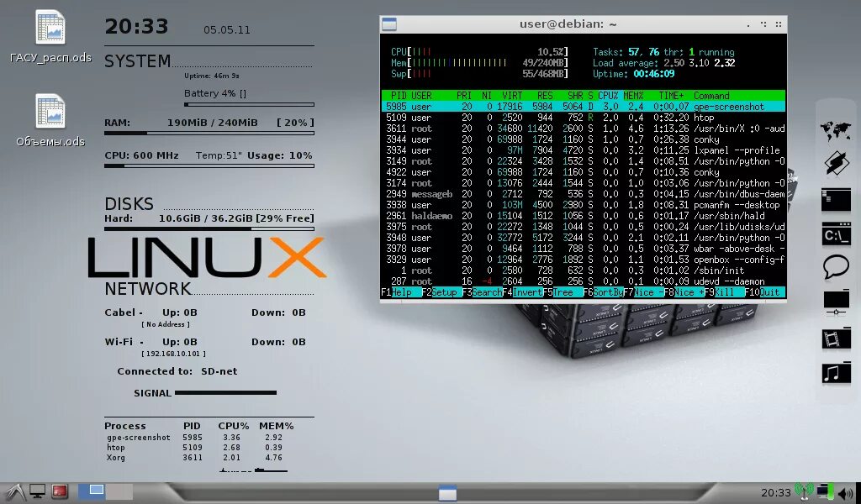Select the /usr/lib/udisks process row
861x504 pixels.
tap(584, 227)
